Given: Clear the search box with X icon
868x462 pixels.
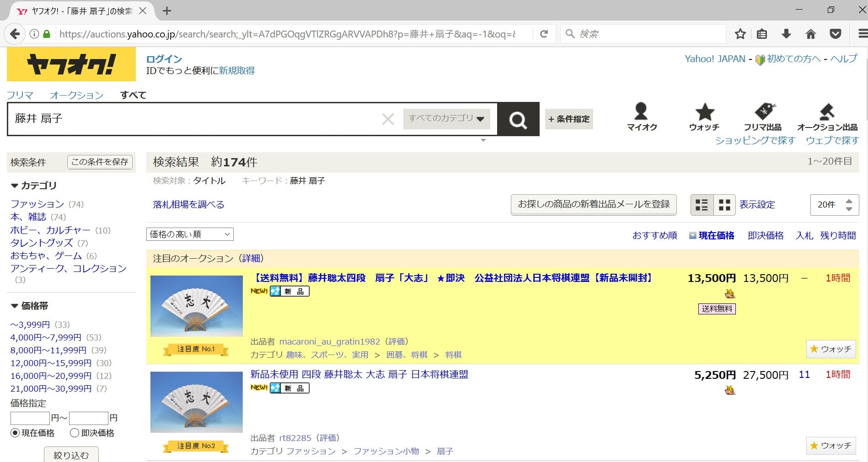Looking at the screenshot, I should coord(388,119).
